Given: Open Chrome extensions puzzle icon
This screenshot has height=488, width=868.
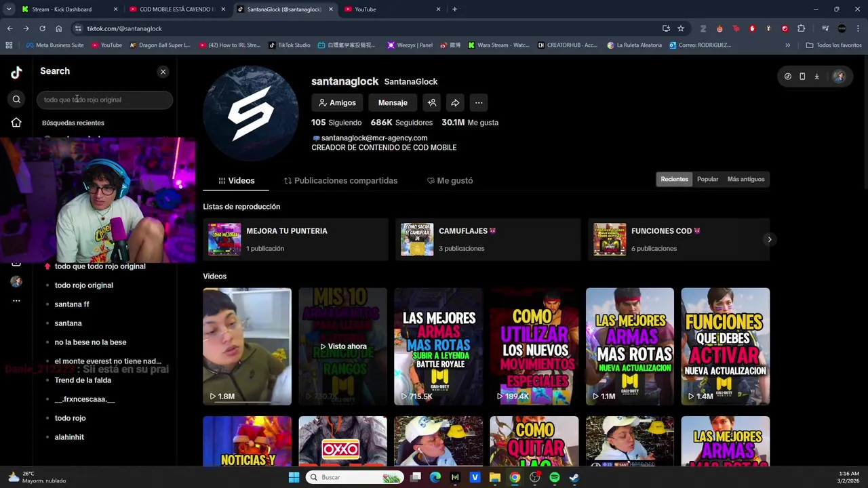Looking at the screenshot, I should (802, 28).
